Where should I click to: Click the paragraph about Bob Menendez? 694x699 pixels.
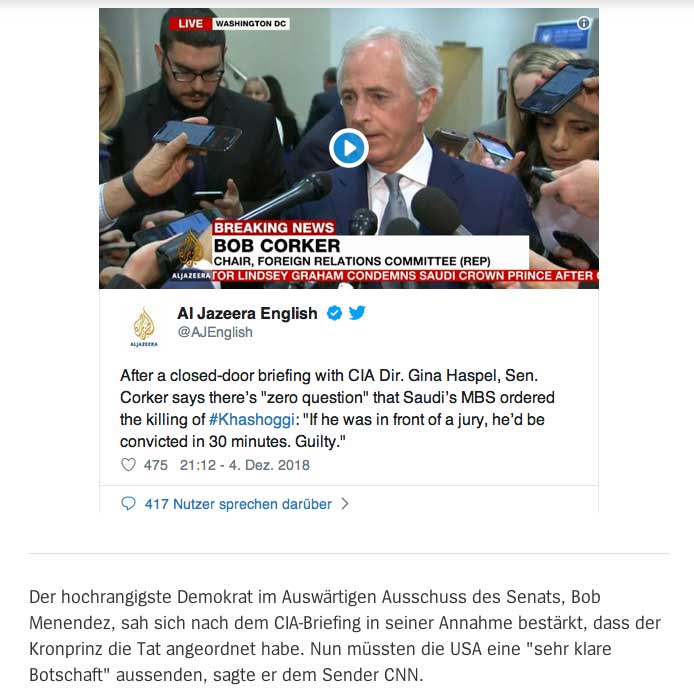coord(345,636)
